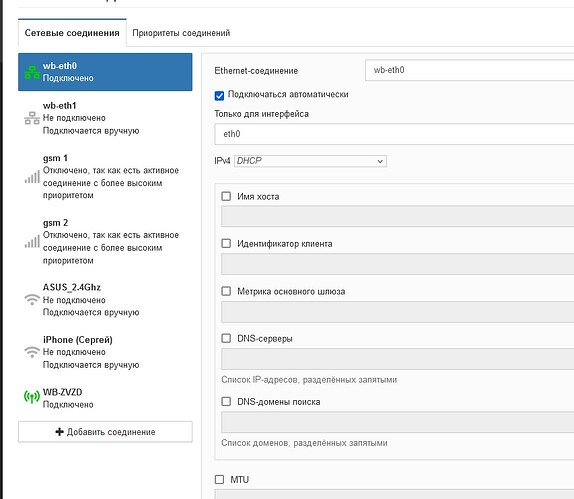Click the green Ethernet icon of wb-eth0
574x499 pixels.
32,72
